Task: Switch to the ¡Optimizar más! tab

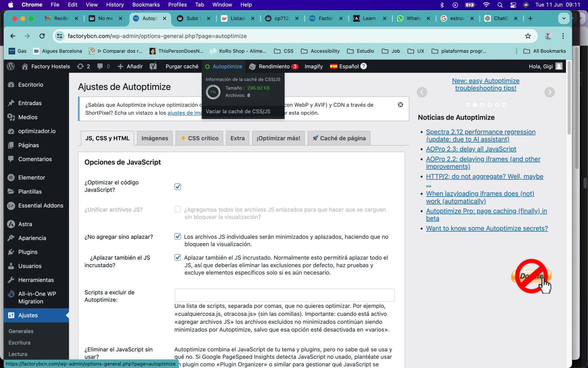Action: click(278, 138)
